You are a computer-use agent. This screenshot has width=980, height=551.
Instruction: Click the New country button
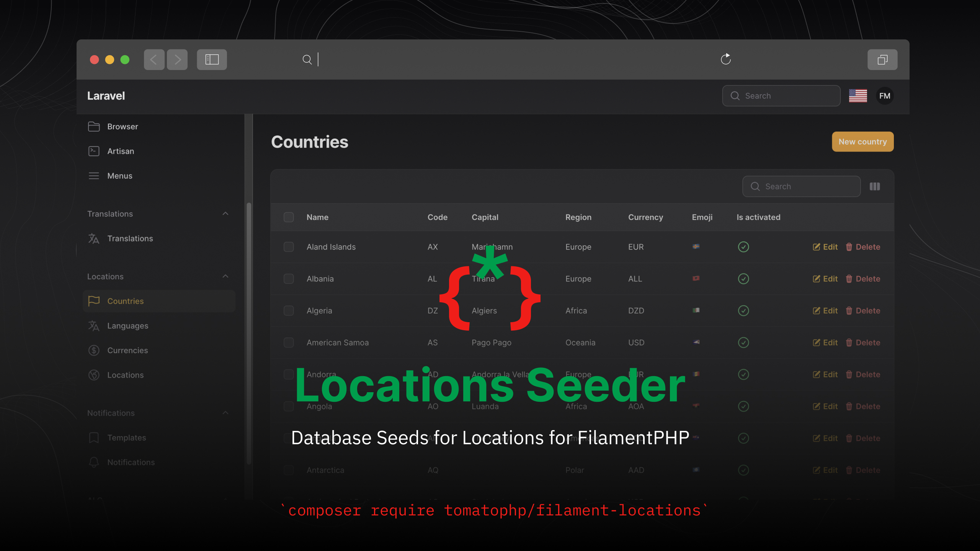tap(862, 141)
